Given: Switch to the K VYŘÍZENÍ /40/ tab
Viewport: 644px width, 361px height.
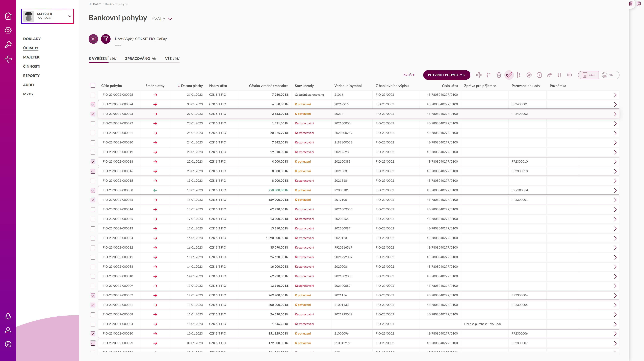Looking at the screenshot, I should click(102, 58).
